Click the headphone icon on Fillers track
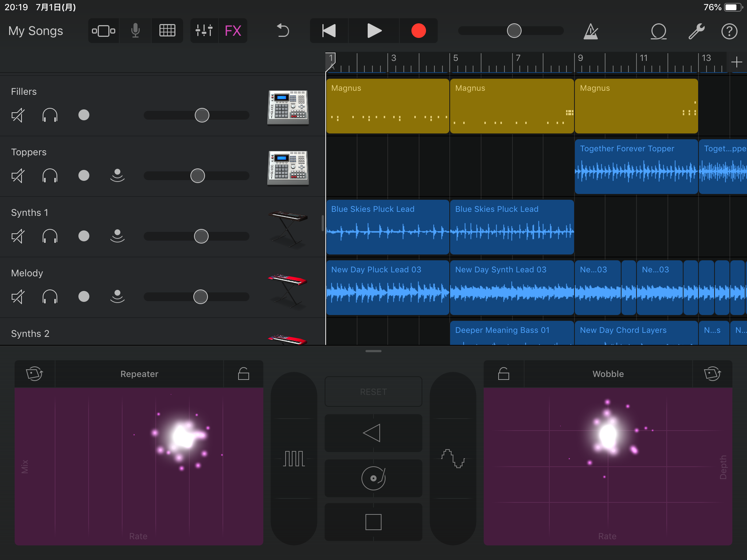Image resolution: width=747 pixels, height=560 pixels. (x=50, y=115)
